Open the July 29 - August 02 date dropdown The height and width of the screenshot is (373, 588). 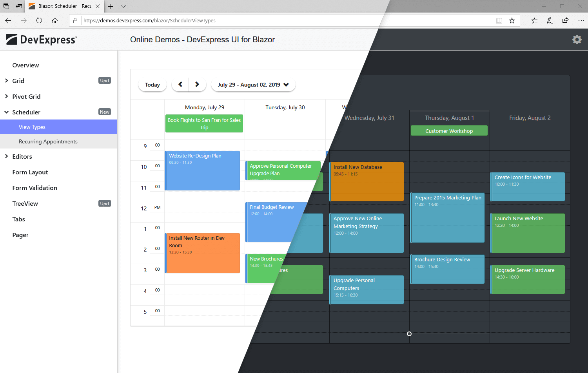click(x=253, y=84)
